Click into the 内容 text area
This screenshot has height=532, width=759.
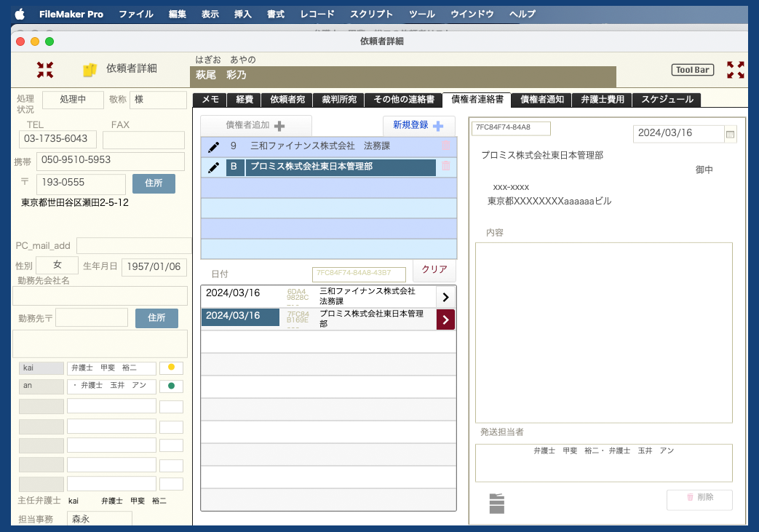[603, 332]
